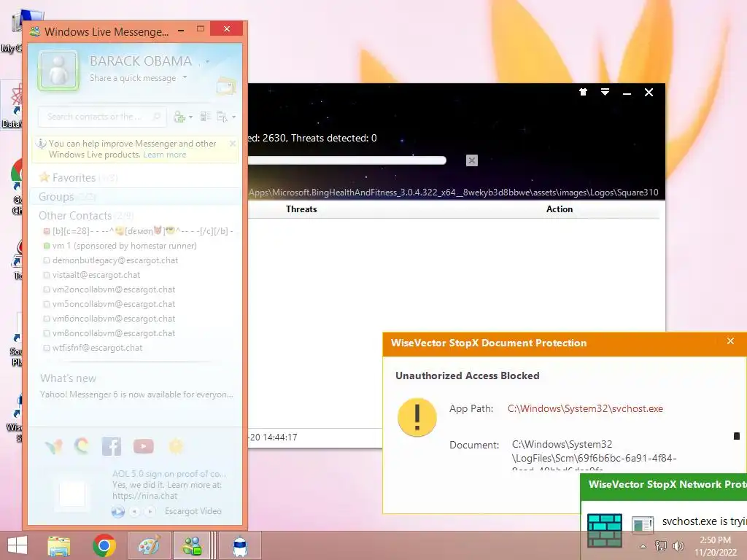
Task: Play the Escargot Video with the play button
Action: tap(117, 511)
